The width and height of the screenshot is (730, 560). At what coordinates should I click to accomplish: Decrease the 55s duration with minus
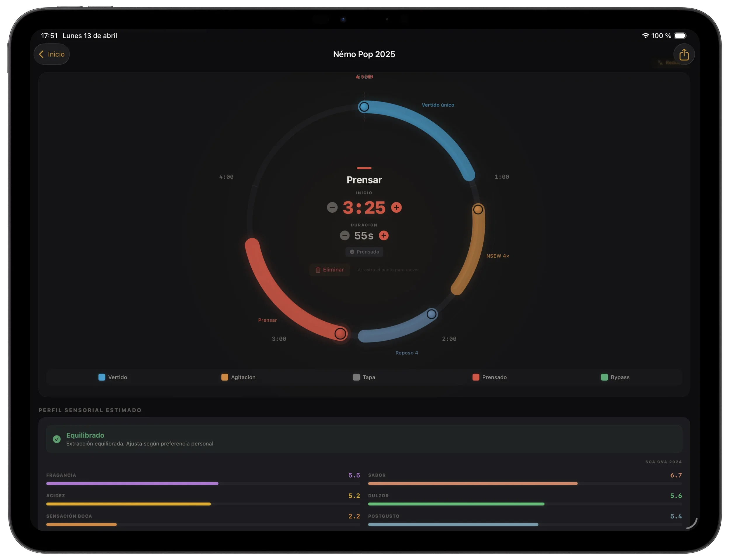point(345,236)
